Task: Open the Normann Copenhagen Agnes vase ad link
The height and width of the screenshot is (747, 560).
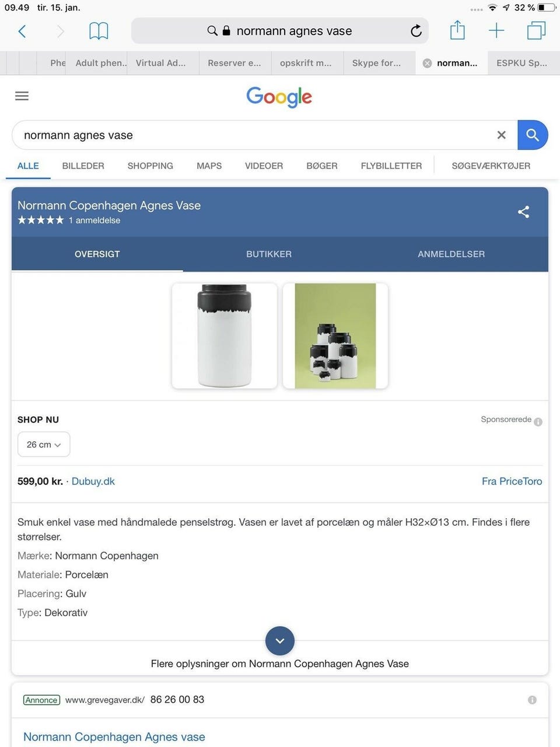Action: pyautogui.click(x=114, y=736)
